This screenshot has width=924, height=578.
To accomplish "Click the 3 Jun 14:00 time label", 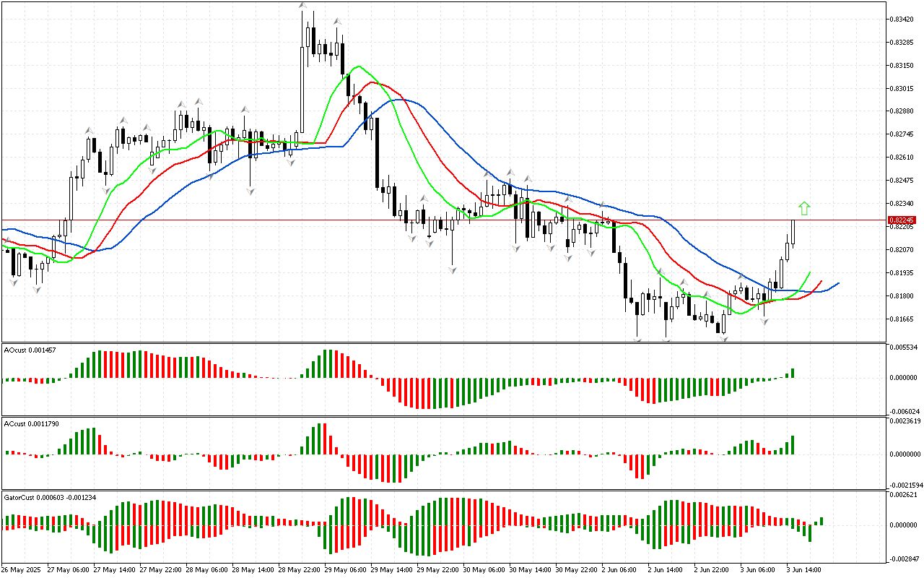I will [x=803, y=570].
